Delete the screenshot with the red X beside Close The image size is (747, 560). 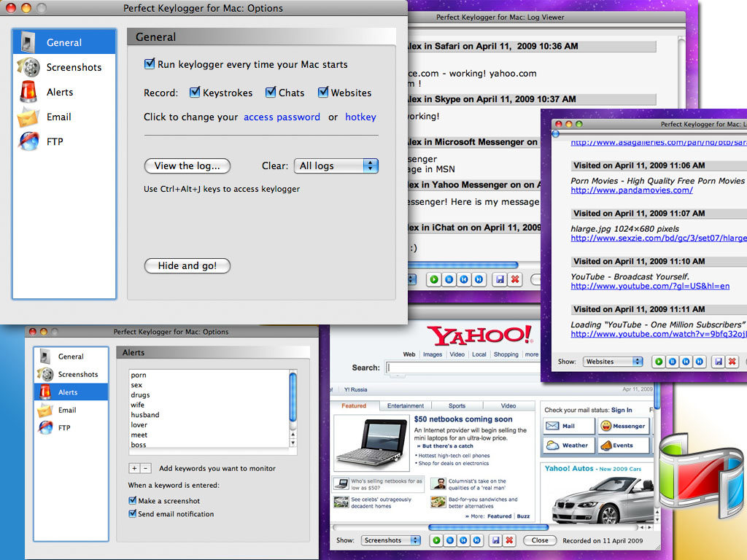(510, 540)
